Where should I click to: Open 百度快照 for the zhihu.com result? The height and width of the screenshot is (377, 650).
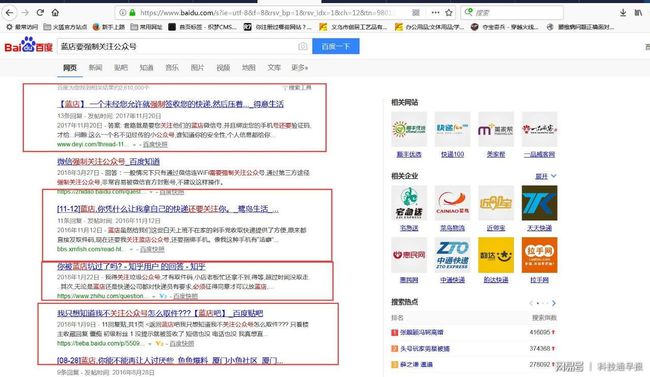point(185,297)
